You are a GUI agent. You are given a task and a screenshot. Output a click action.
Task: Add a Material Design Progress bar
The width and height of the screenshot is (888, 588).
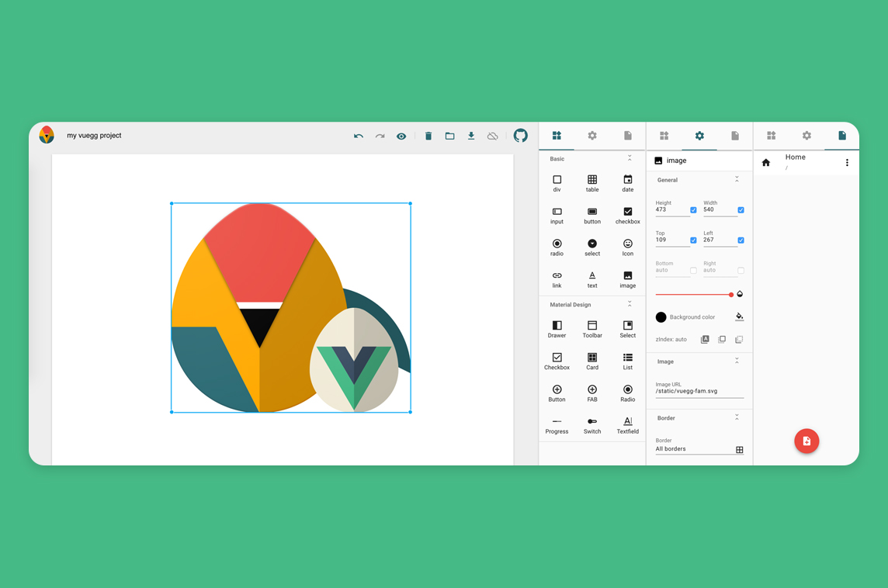coord(557,426)
